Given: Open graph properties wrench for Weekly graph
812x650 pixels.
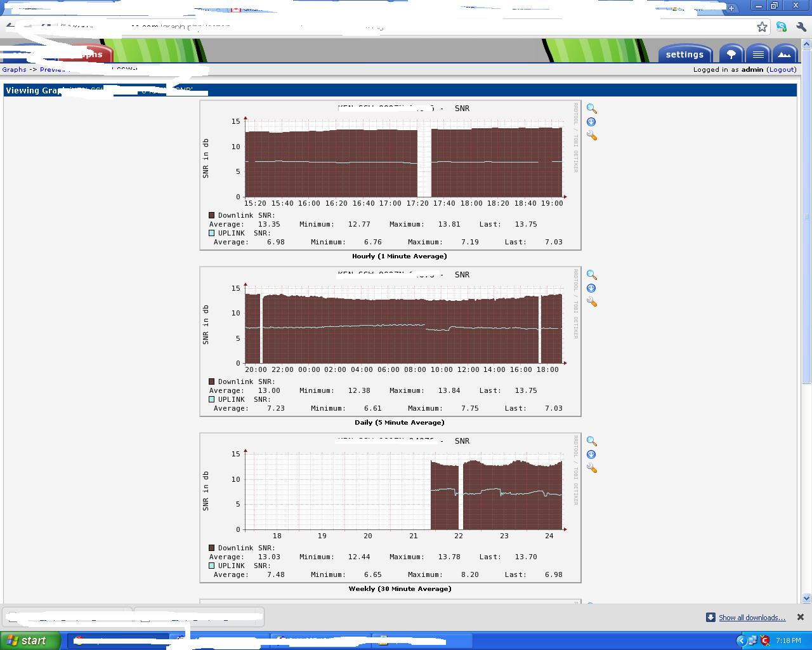Looking at the screenshot, I should click(x=591, y=468).
